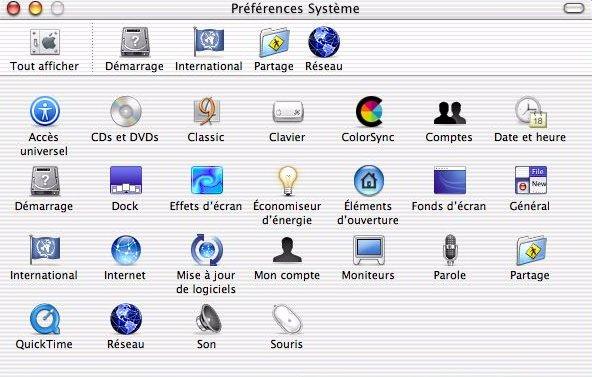The width and height of the screenshot is (592, 377).
Task: Open Éléments d'ouverture login items
Action: pos(369,181)
